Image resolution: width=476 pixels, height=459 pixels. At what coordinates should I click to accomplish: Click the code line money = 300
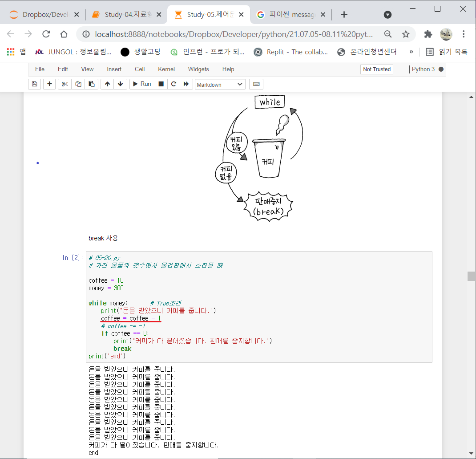coord(106,288)
